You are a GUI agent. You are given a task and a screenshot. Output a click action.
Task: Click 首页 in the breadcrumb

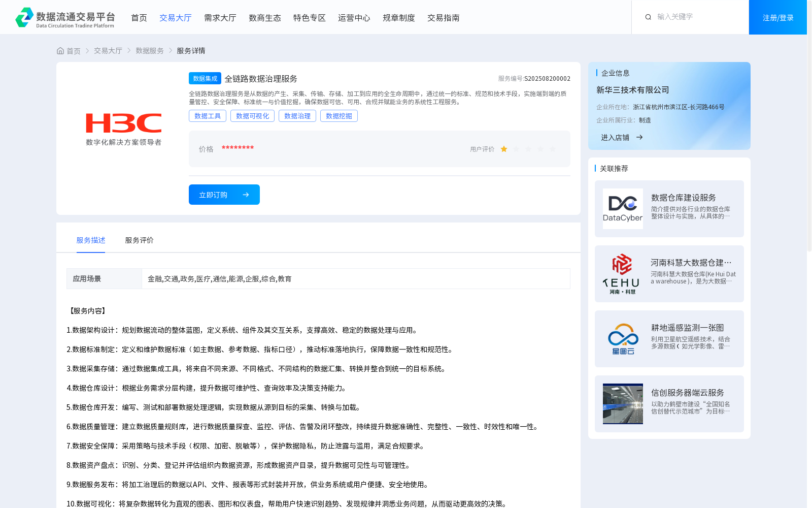74,51
